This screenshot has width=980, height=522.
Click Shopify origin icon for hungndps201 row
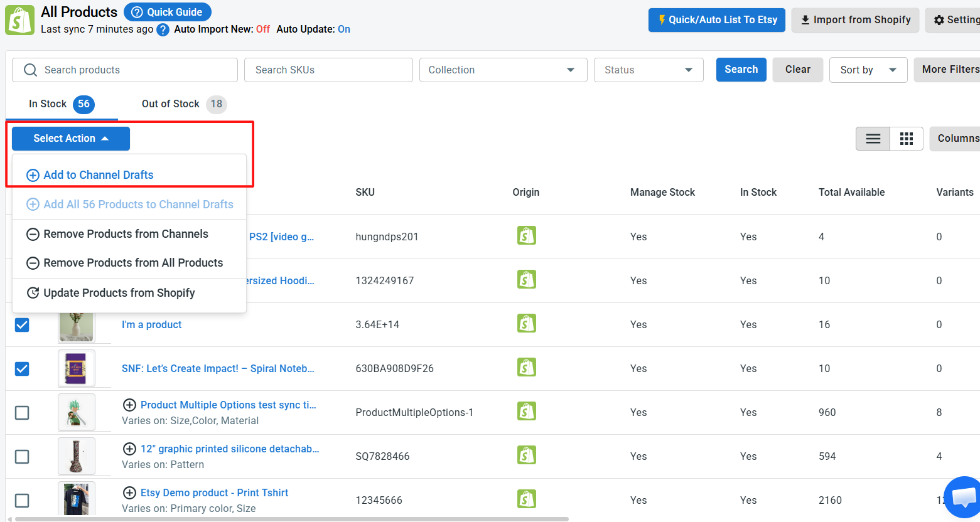[527, 236]
